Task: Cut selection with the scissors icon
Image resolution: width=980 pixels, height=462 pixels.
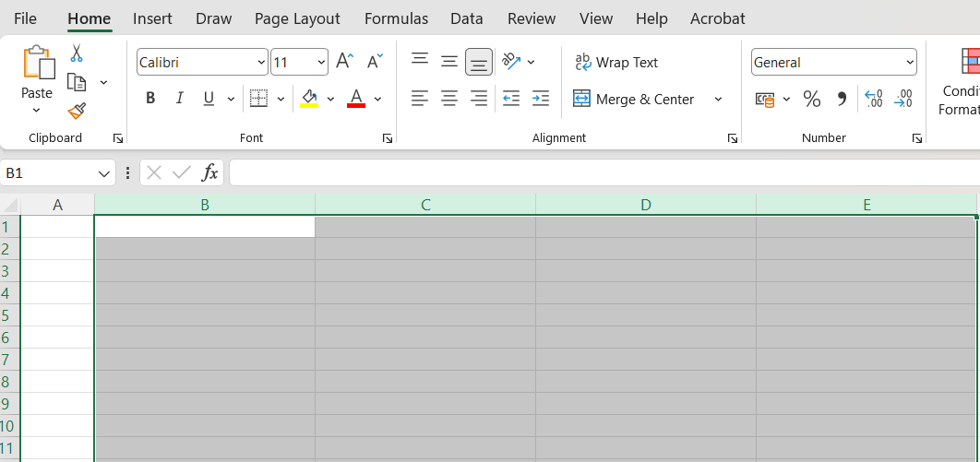Action: (x=77, y=53)
